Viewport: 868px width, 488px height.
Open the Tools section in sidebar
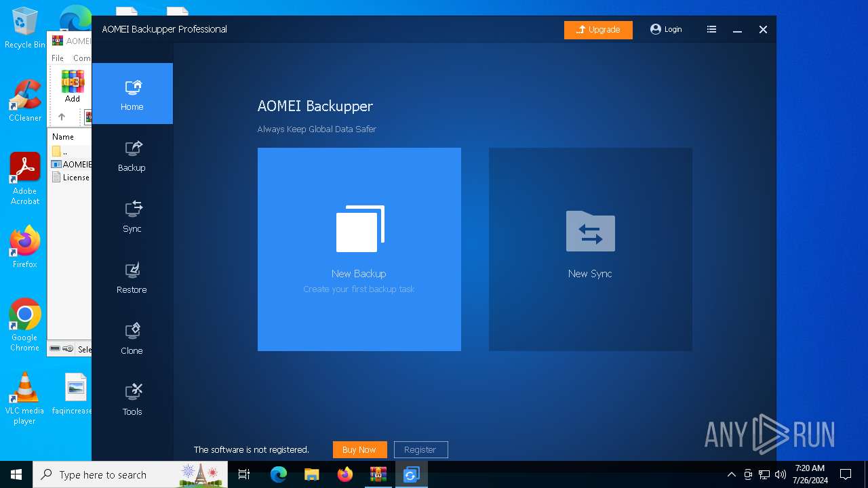coord(132,399)
